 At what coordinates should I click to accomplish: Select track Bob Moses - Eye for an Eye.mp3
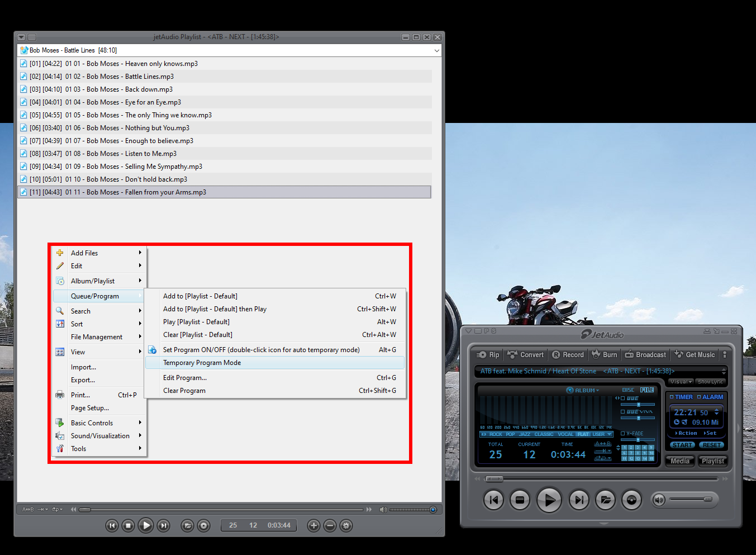point(225,102)
